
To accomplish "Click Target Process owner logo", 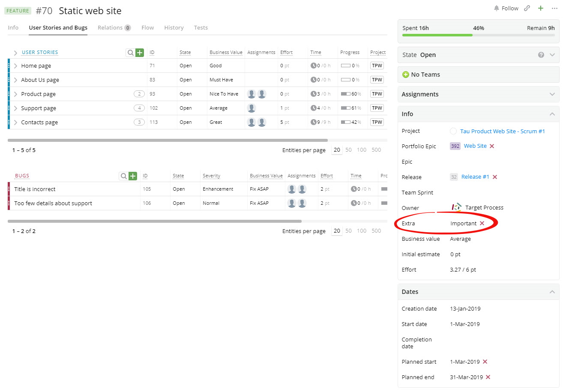I will click(x=456, y=207).
